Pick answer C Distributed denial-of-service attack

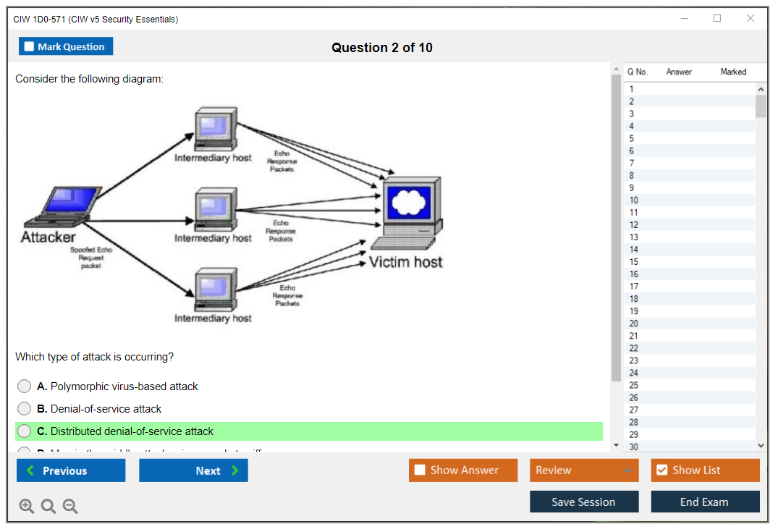coord(25,431)
